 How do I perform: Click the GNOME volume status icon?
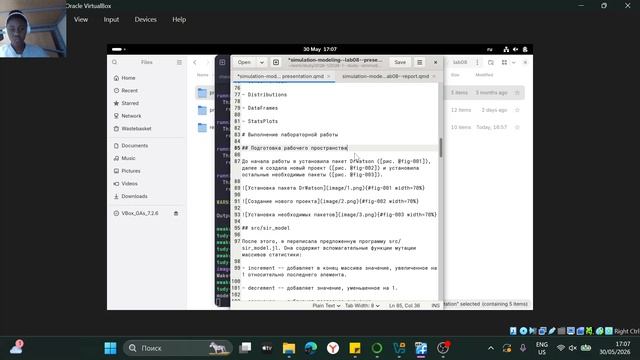516,49
